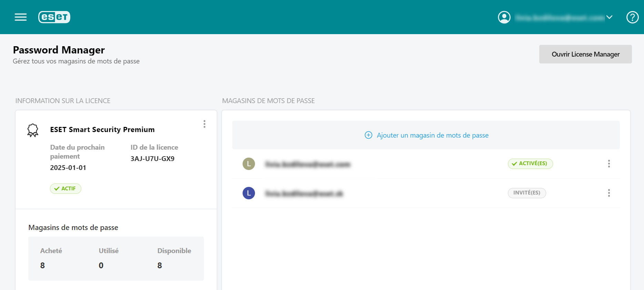
Task: Click the Disponible value 8
Action: [160, 266]
